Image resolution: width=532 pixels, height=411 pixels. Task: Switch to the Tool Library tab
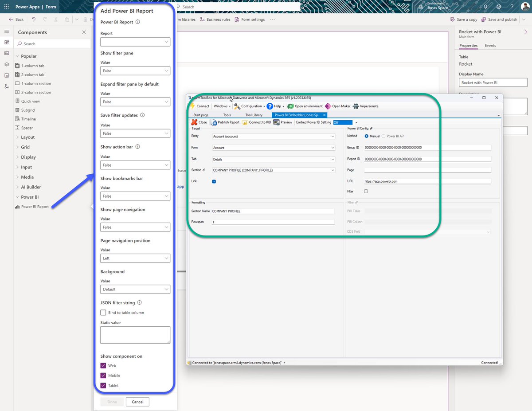point(254,115)
